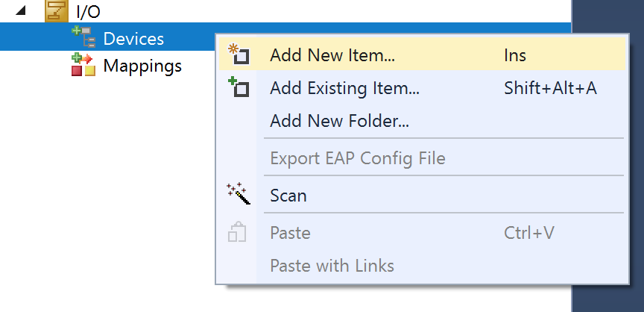Viewport: 644px width, 312px height.
Task: Click the Paste clipboard icon
Action: click(x=237, y=232)
